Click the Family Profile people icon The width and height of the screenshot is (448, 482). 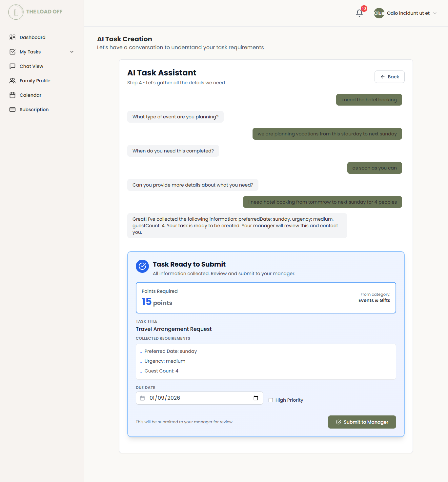(12, 81)
